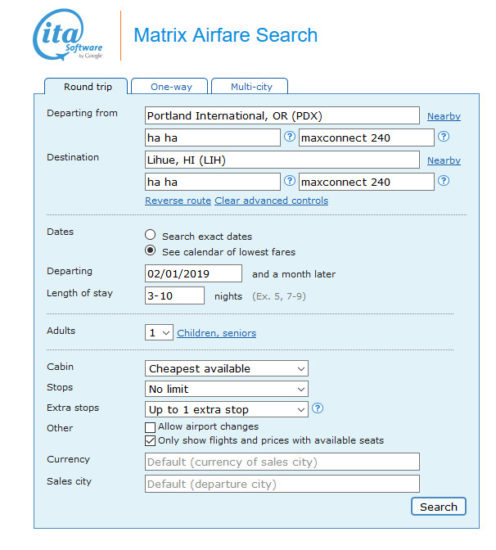This screenshot has width=496, height=550.
Task: Open help icon next to Extra stops
Action: (317, 408)
